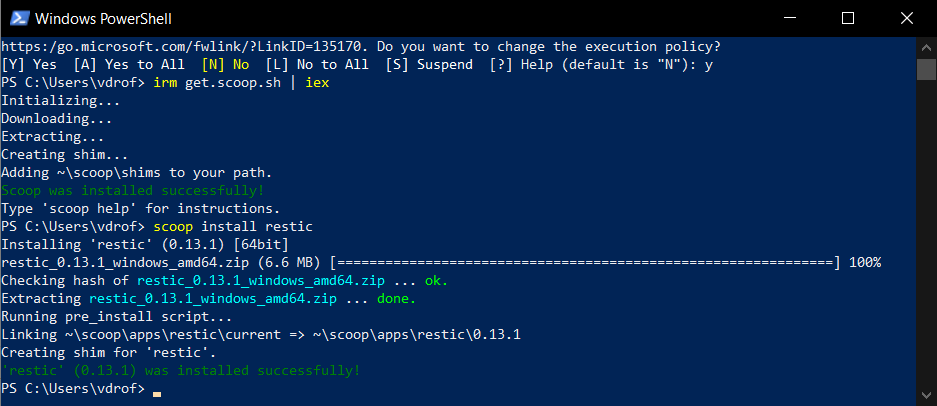
Task: Click the Windows PowerShell title text
Action: [103, 19]
